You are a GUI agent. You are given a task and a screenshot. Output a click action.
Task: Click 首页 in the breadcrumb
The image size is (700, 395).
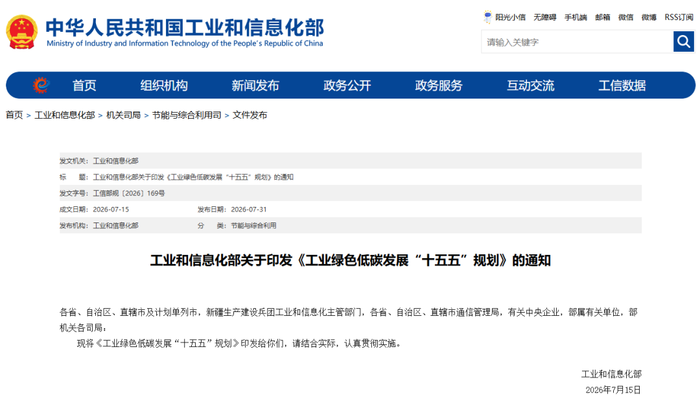[x=14, y=115]
